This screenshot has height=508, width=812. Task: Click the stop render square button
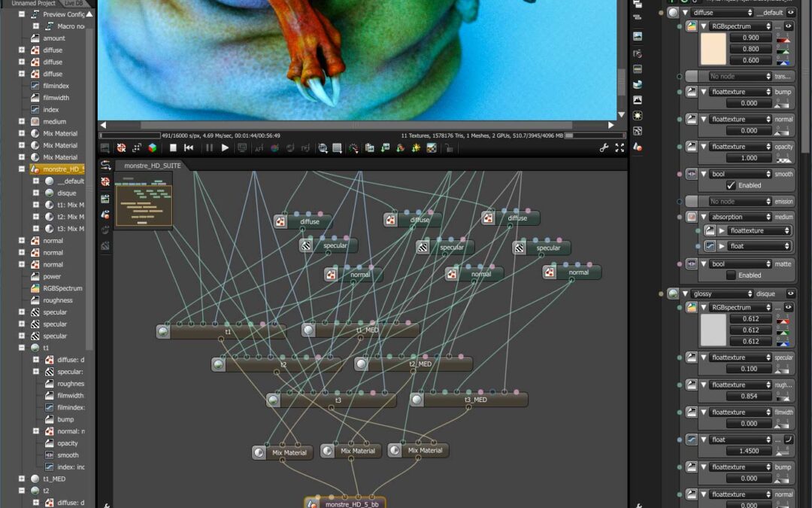173,148
